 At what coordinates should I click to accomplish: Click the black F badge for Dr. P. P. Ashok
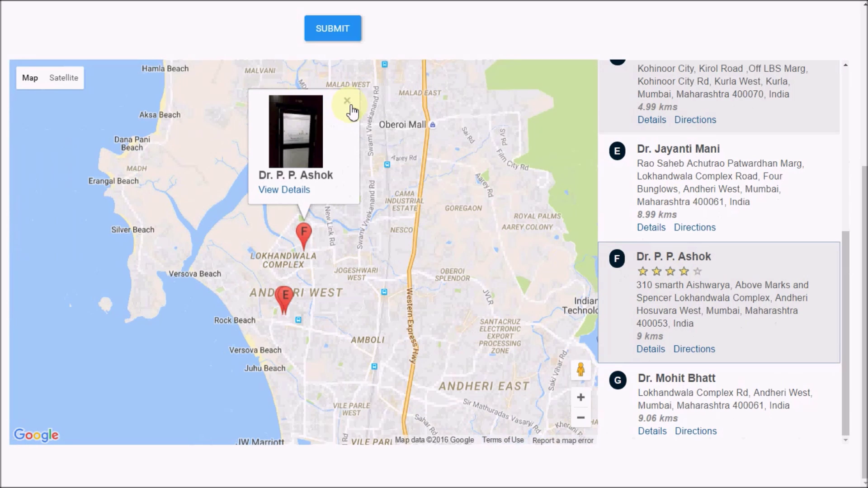point(617,258)
